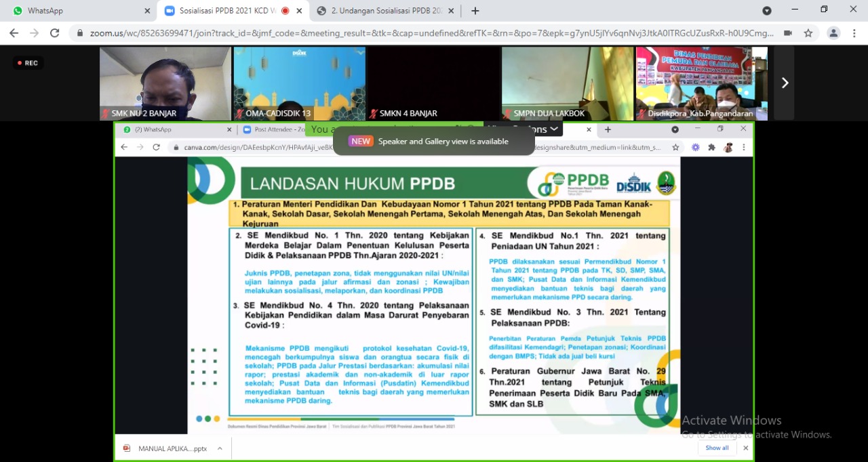Image resolution: width=868 pixels, height=462 pixels.
Task: Expand download item options chevron
Action: tap(220, 448)
